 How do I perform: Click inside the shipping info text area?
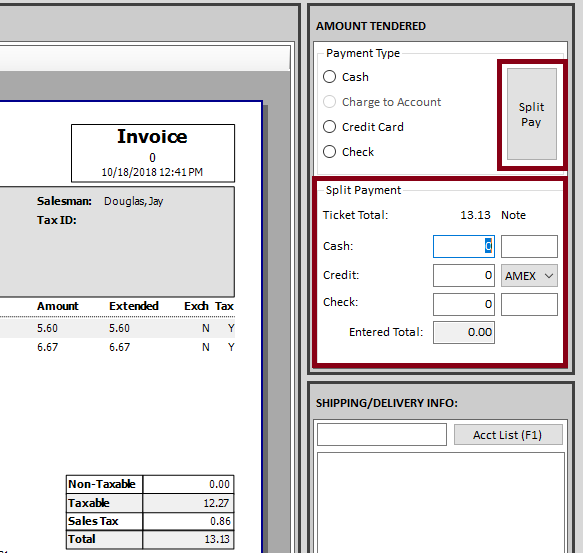pyautogui.click(x=441, y=502)
